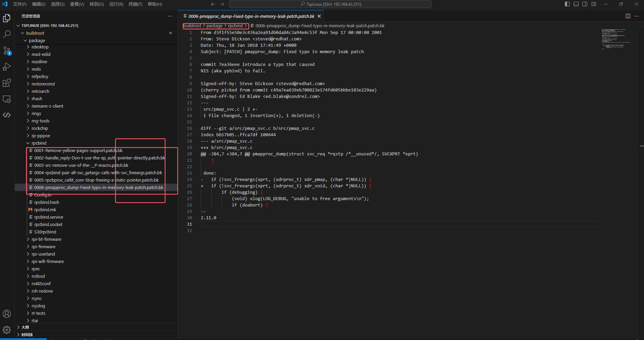Click the editor minimap preview
644x340 pixels.
click(x=616, y=39)
